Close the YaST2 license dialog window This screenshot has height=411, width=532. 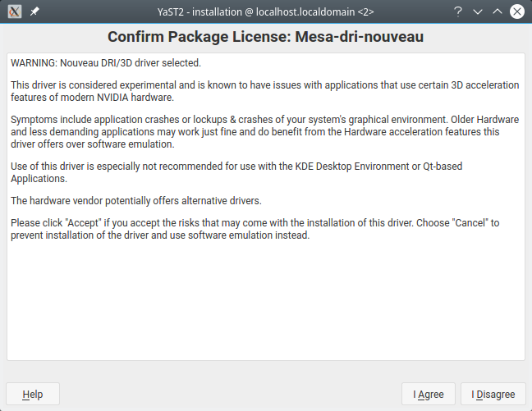coord(517,11)
